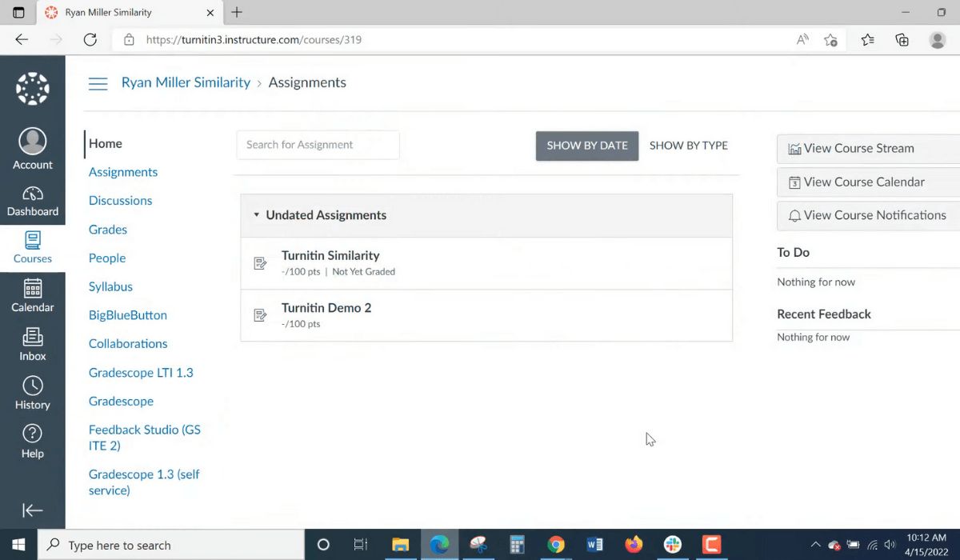Open Collaborations in course navigation
Image resolution: width=960 pixels, height=560 pixels.
(128, 344)
